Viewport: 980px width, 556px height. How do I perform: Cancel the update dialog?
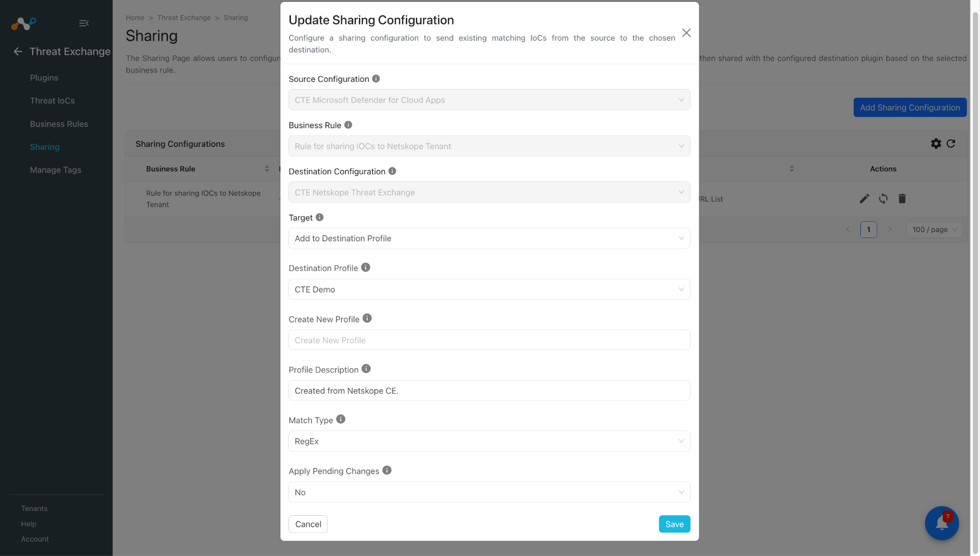308,524
